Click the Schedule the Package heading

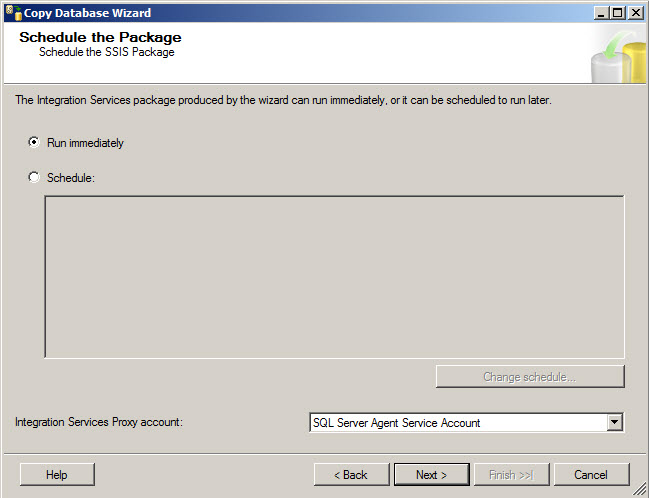click(x=100, y=37)
